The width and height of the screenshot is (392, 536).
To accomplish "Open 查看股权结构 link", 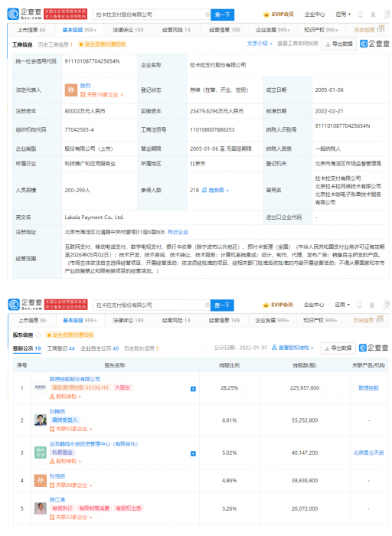I will coord(292,348).
